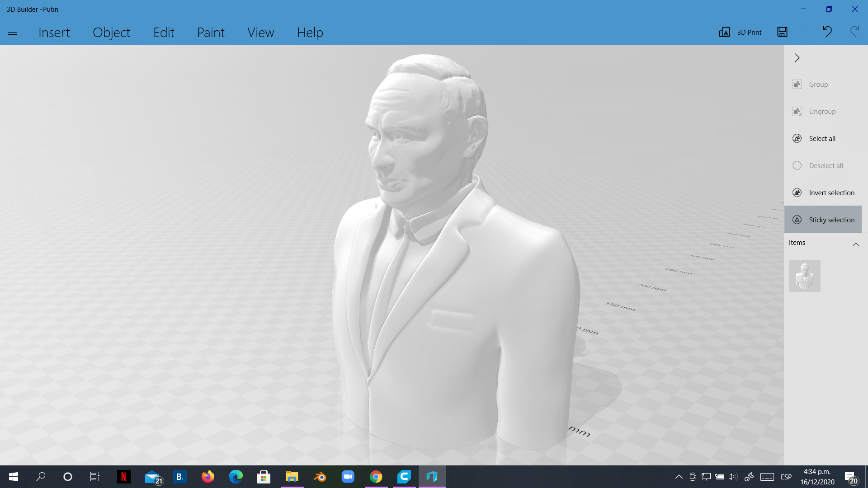Click Invert selection in the panel

[831, 192]
